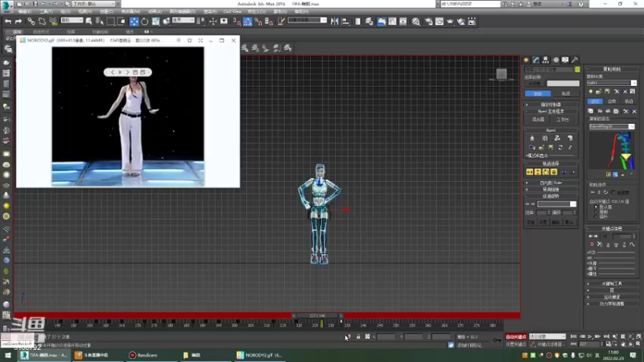Select the first auto-key TCB radio option
The height and width of the screenshot is (362, 644).
coord(596,208)
